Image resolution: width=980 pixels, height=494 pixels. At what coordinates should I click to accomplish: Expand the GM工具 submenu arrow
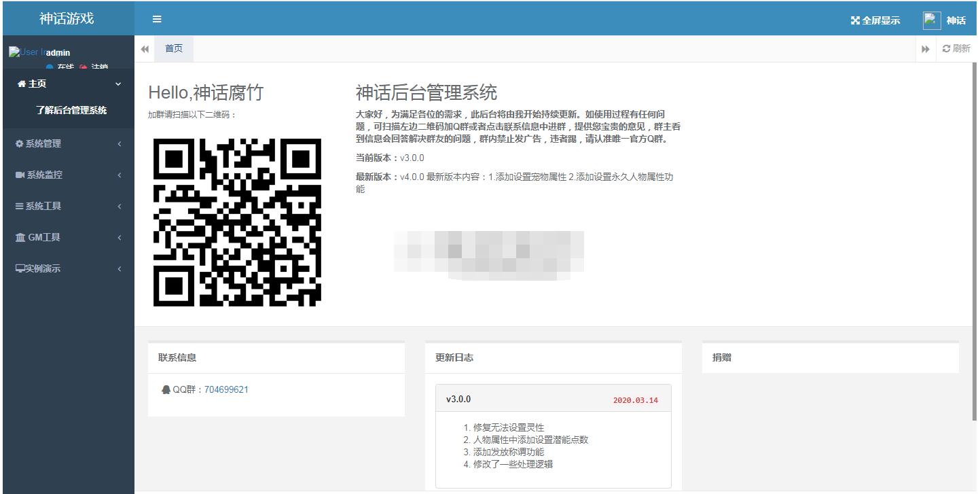pyautogui.click(x=120, y=238)
